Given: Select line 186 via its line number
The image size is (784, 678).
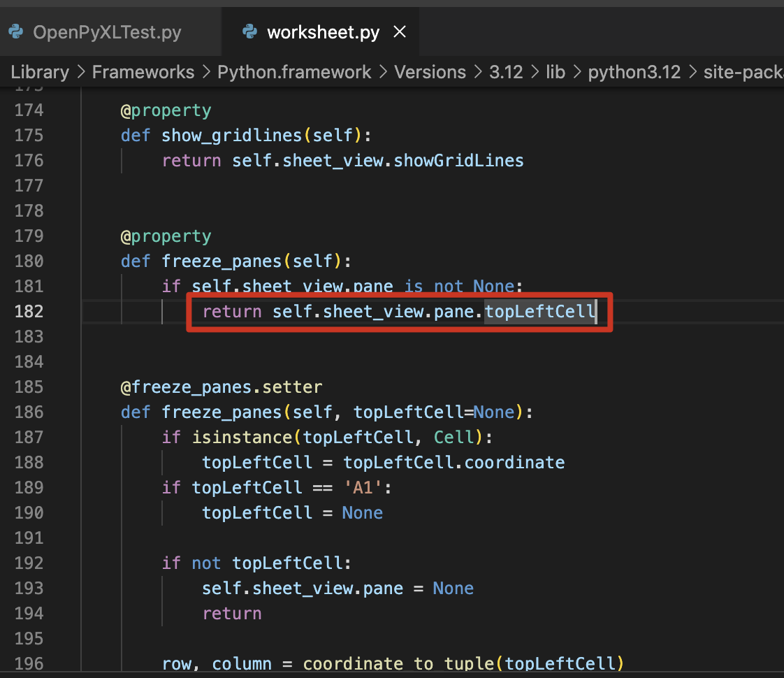Looking at the screenshot, I should 29,412.
